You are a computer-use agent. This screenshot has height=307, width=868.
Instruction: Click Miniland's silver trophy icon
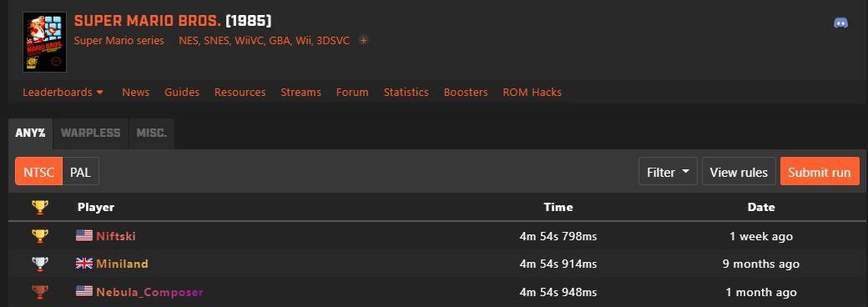click(x=40, y=264)
